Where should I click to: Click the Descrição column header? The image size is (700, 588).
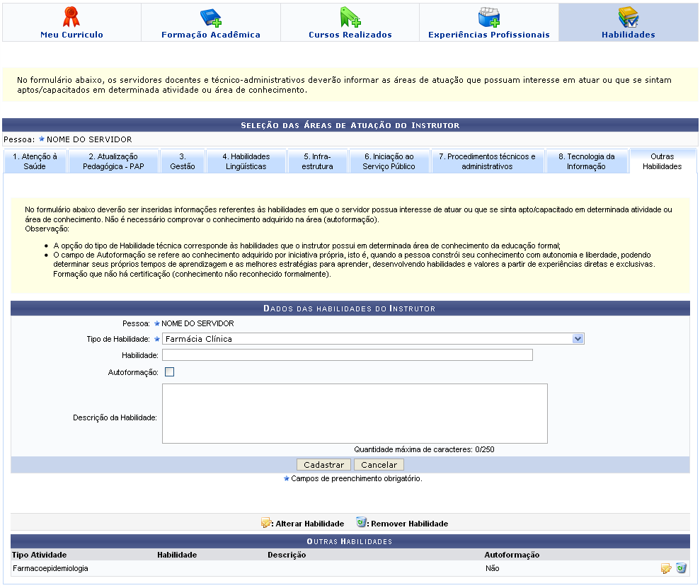(x=287, y=555)
